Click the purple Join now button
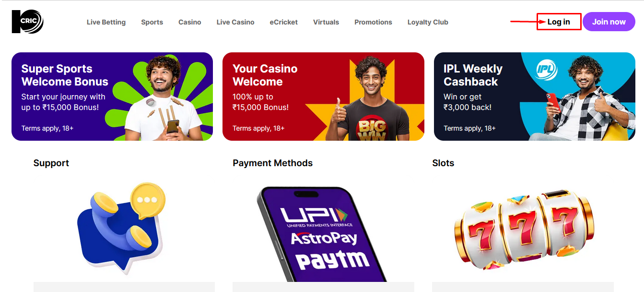The height and width of the screenshot is (292, 644). pyautogui.click(x=609, y=22)
